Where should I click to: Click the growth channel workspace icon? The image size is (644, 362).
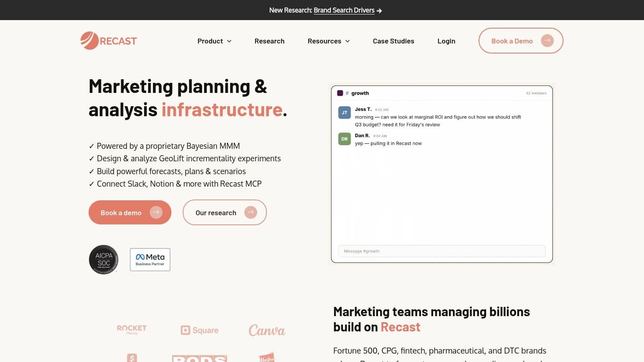pyautogui.click(x=340, y=93)
